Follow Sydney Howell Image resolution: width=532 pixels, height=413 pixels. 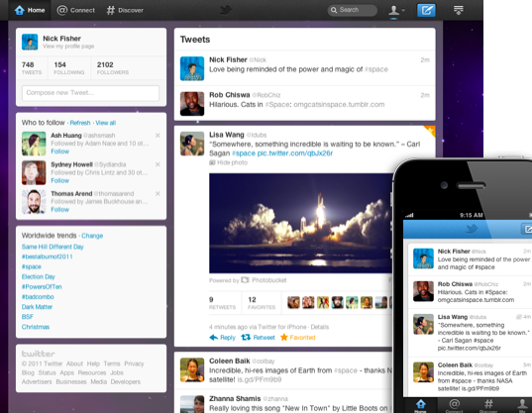tap(60, 180)
